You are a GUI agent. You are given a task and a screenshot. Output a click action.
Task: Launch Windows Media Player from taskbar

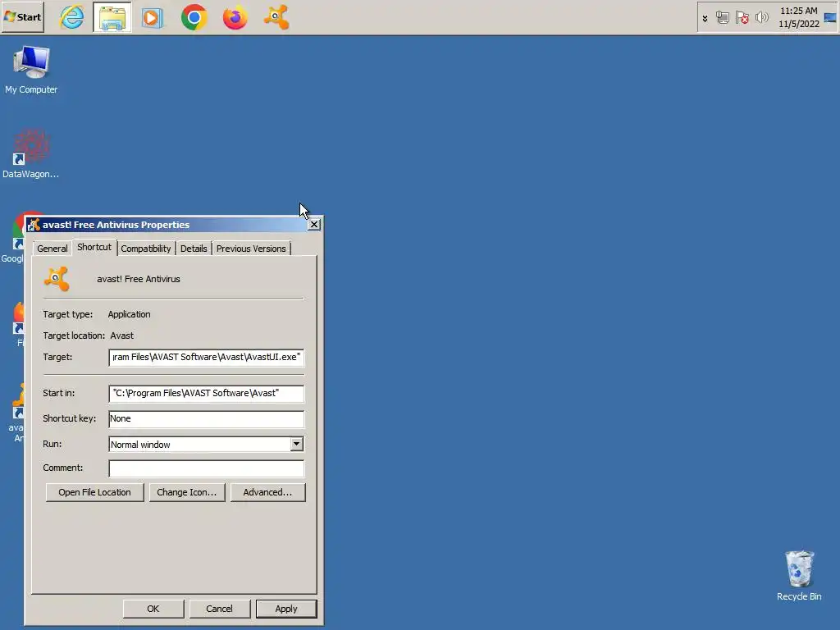[x=152, y=18]
